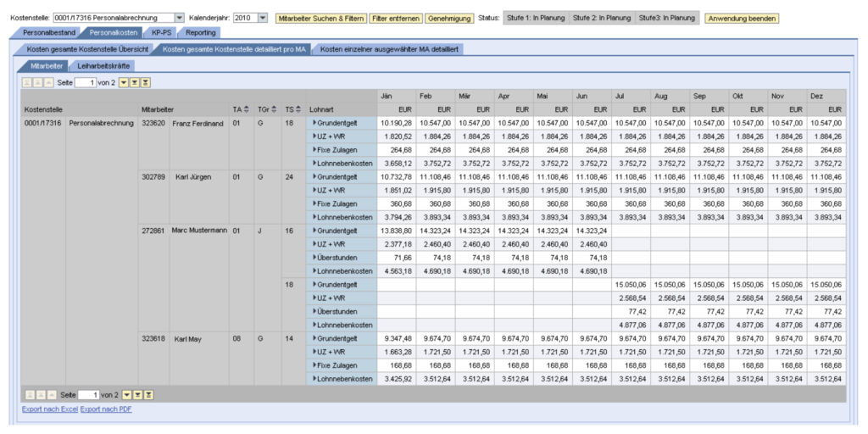Expand UZ + WR row for Karl Jürgen
The image size is (868, 434).
pyautogui.click(x=314, y=190)
